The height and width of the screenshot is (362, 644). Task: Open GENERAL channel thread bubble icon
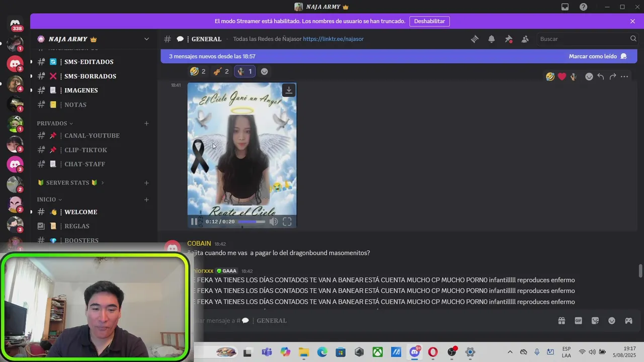[180, 39]
